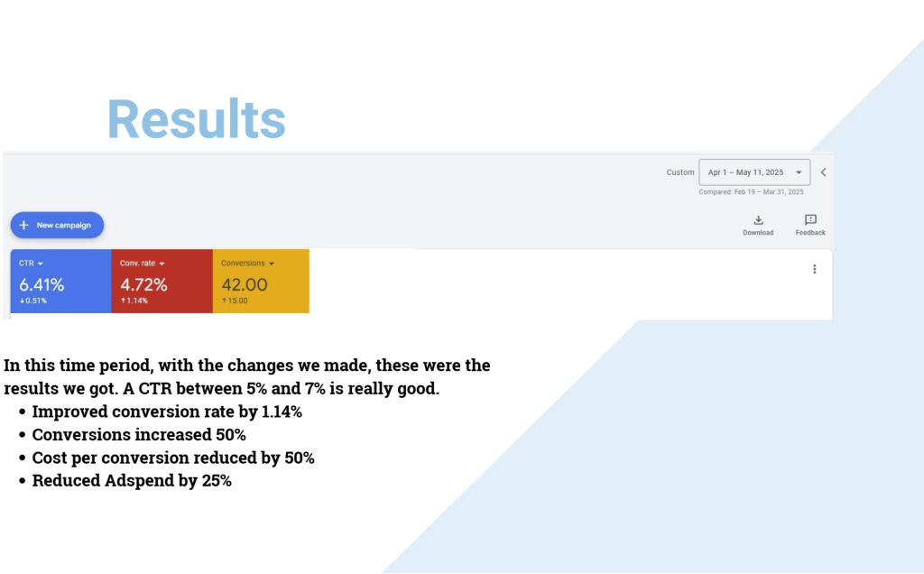Click the Results slide heading
This screenshot has height=574, width=924.
click(196, 119)
